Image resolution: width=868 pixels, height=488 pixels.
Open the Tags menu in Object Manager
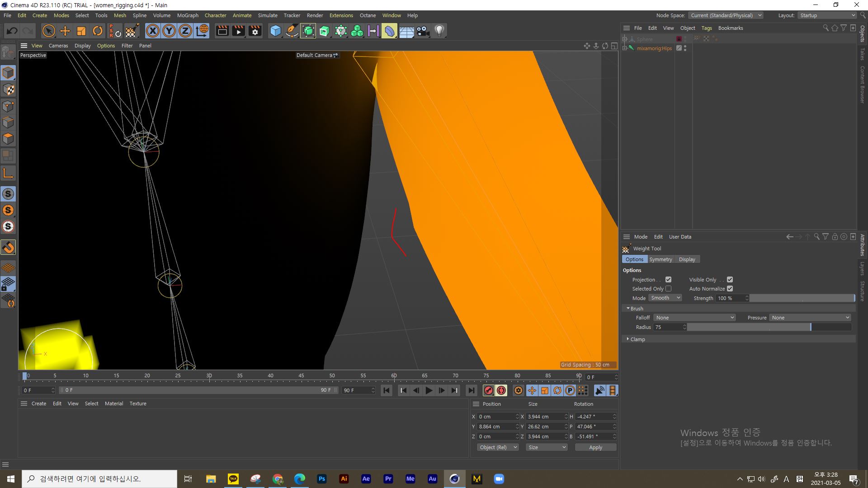707,28
